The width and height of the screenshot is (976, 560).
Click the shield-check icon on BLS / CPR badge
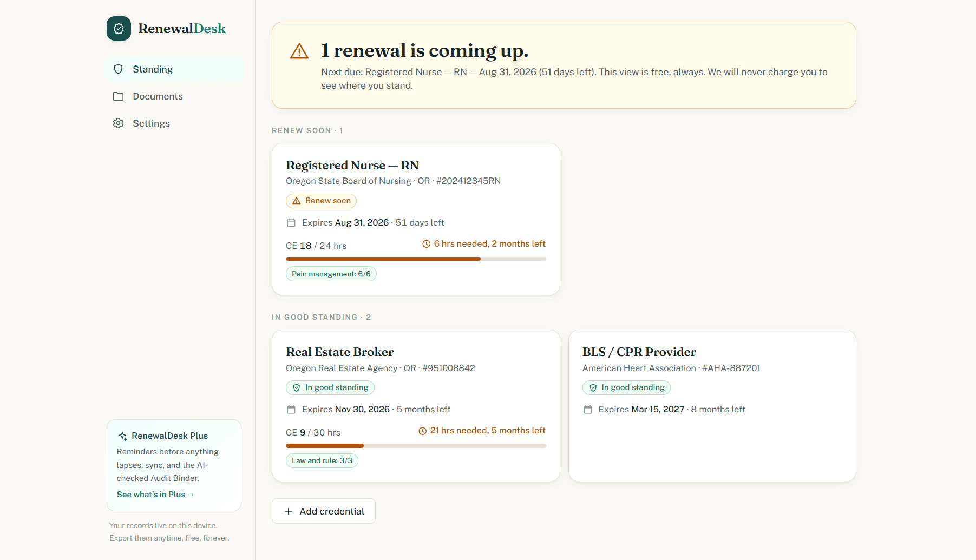[593, 387]
